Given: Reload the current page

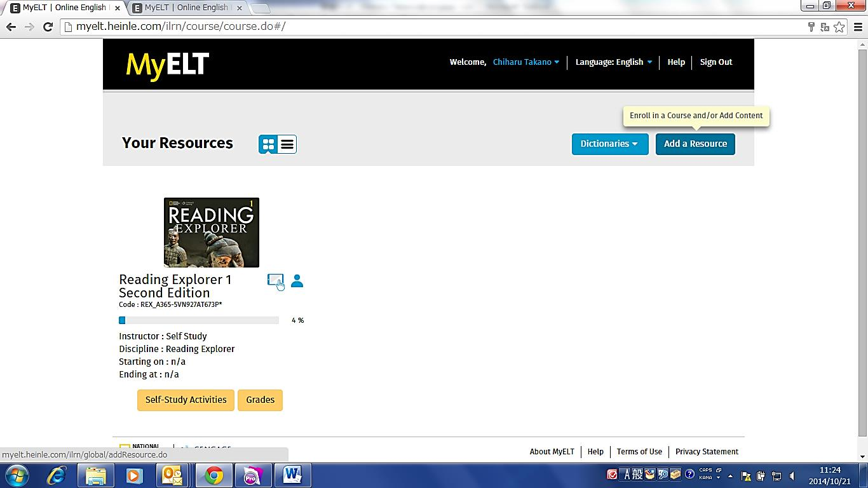Looking at the screenshot, I should (48, 27).
